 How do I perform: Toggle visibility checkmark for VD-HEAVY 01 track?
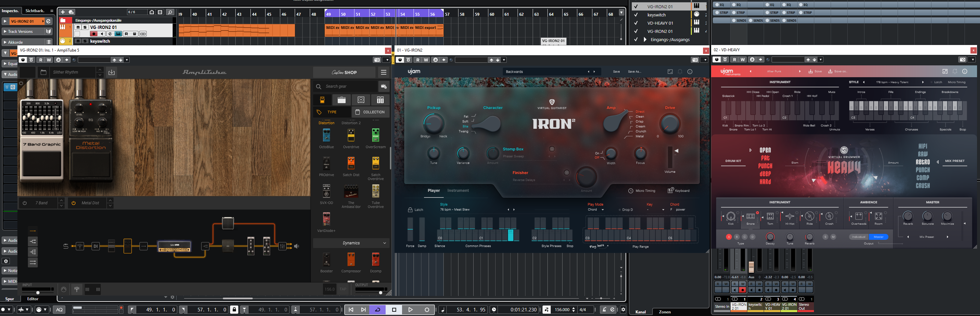click(x=636, y=23)
